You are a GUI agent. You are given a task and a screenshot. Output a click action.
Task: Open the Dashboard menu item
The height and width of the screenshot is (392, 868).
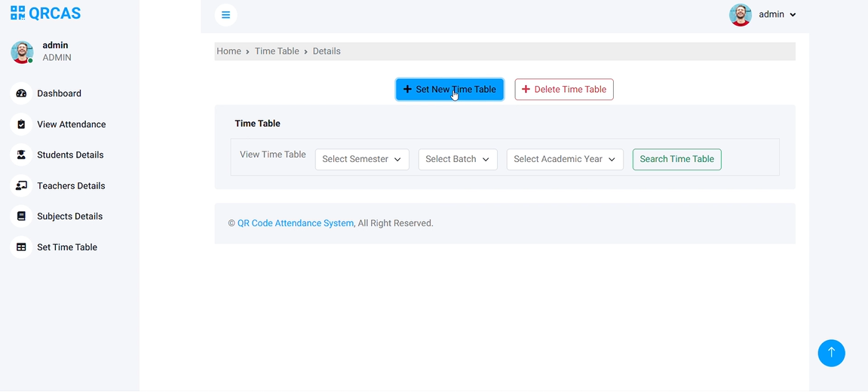point(60,93)
